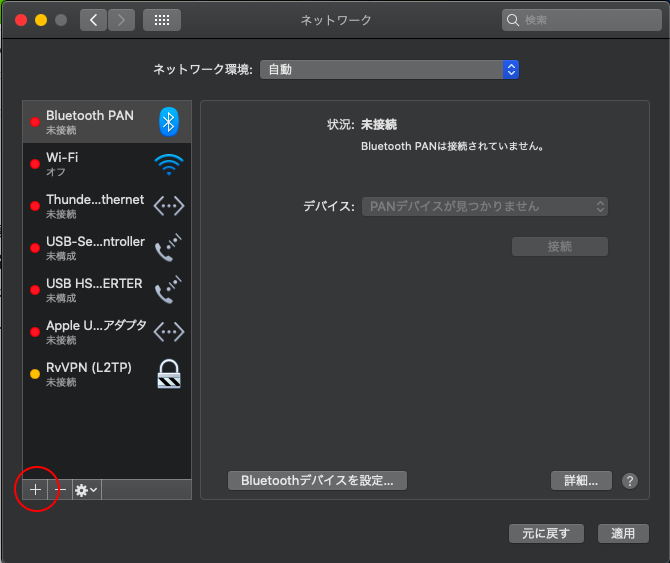Select Wi-Fi service in the list
The image size is (670, 563).
click(107, 164)
